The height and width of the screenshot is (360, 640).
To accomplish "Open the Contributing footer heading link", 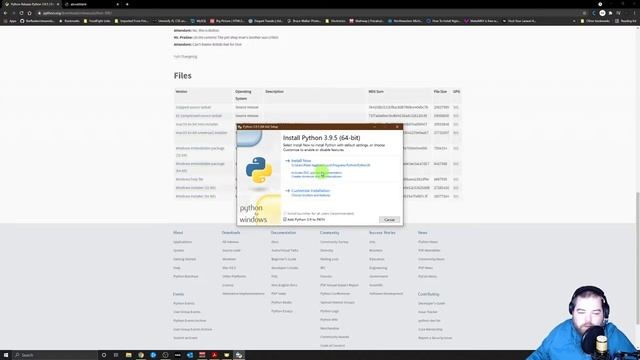I will coord(429,294).
